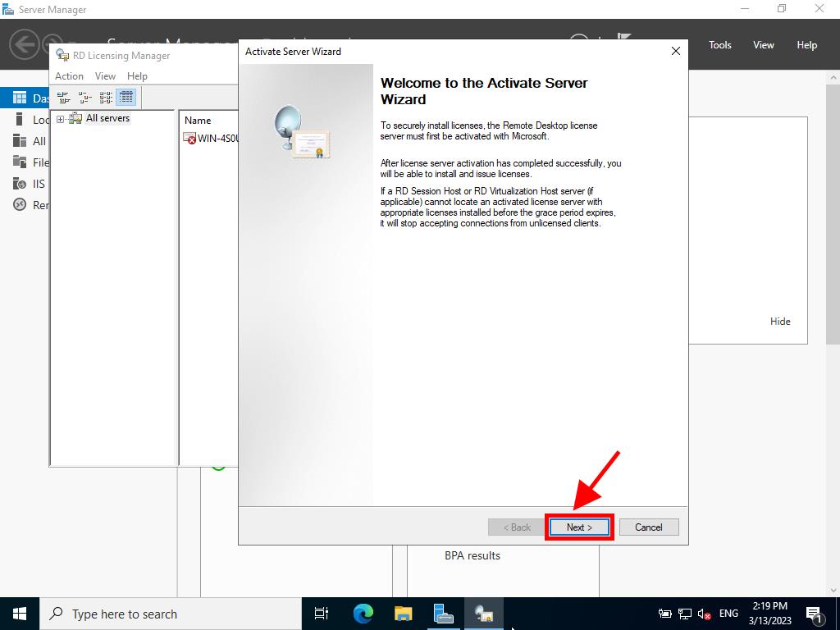The image size is (840, 630).
Task: Open File Explorer from the taskbar
Action: [403, 614]
